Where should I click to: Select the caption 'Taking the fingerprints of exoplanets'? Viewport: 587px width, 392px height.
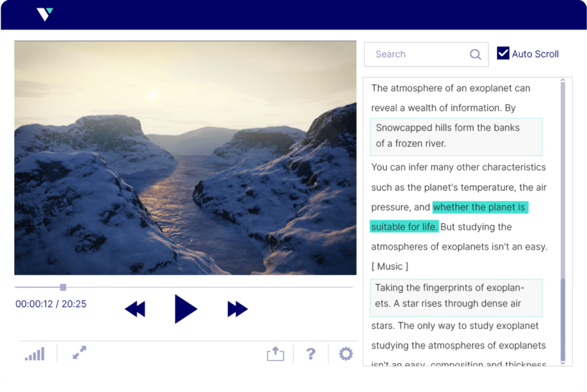pos(456,297)
